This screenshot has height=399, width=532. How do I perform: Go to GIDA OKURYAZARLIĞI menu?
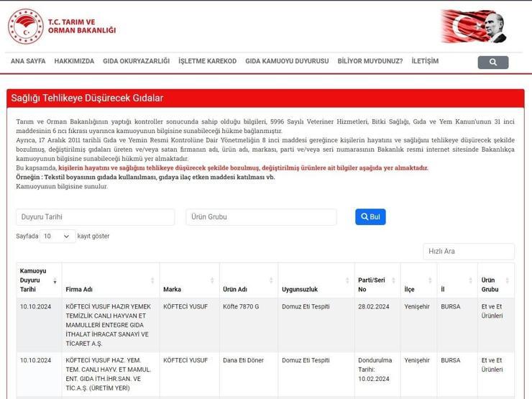coord(137,61)
